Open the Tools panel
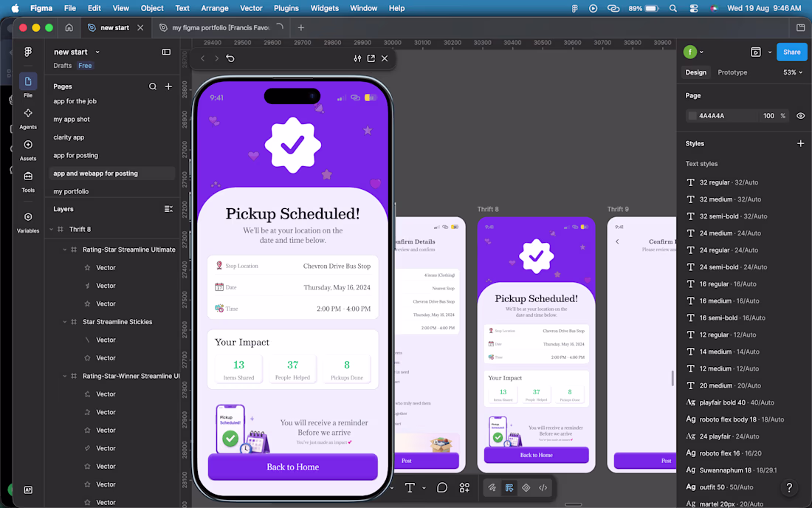Image resolution: width=812 pixels, height=508 pixels. pyautogui.click(x=28, y=181)
